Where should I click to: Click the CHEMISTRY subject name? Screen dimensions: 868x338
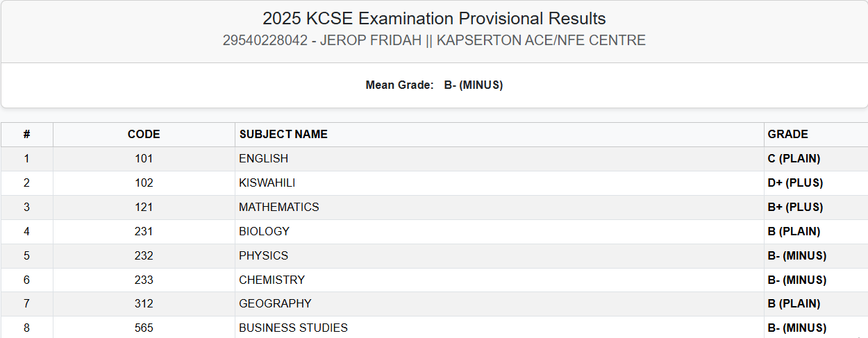click(x=272, y=280)
